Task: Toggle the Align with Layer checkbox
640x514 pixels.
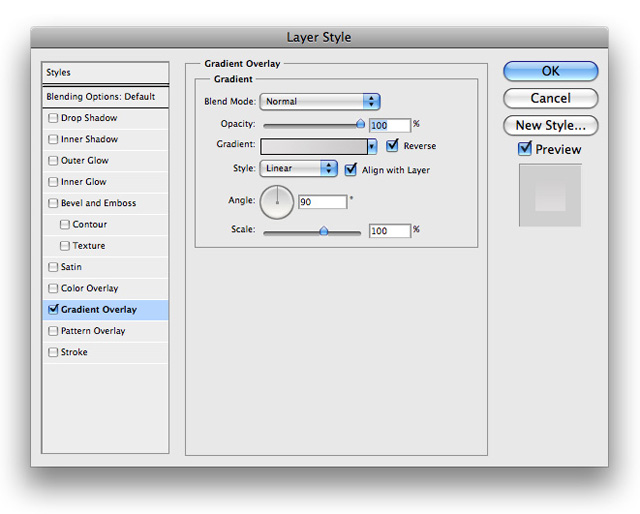Action: [351, 169]
